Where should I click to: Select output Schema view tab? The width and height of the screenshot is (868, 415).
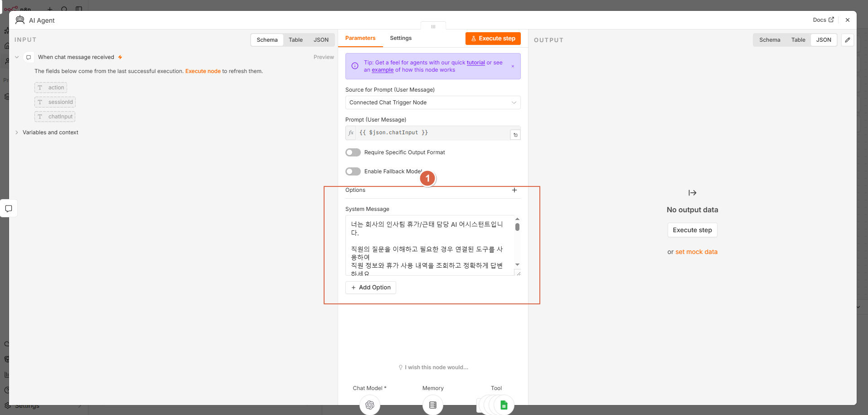coord(770,40)
